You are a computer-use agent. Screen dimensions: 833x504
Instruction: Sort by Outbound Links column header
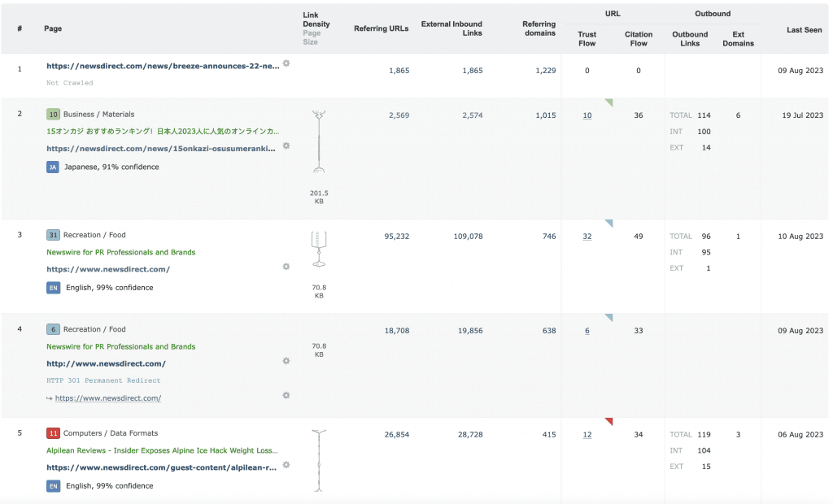click(690, 39)
